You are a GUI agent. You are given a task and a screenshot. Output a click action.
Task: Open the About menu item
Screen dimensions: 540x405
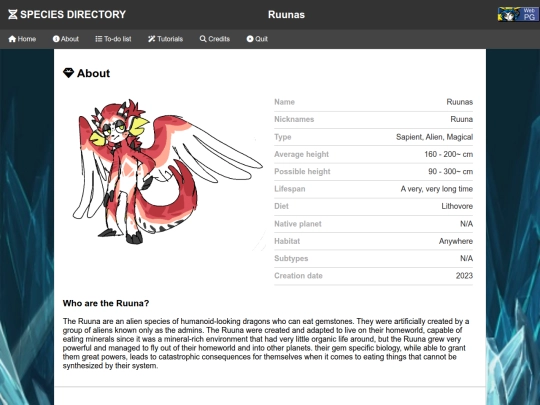point(65,39)
